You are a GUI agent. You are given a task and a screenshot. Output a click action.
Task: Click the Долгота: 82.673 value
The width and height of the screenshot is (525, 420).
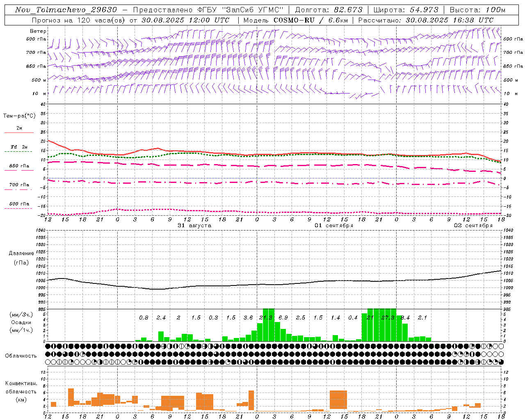tap(329, 10)
